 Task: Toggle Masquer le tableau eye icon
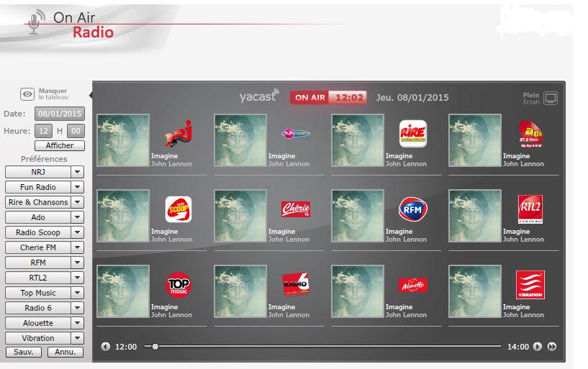27,94
